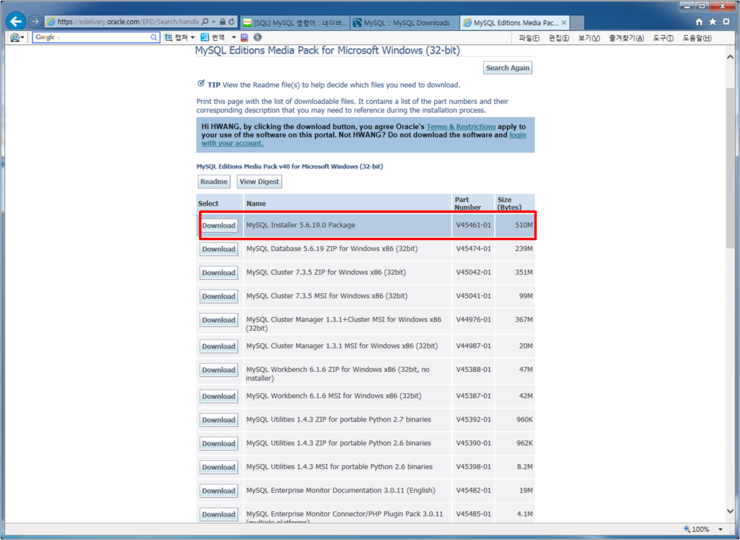Open favorites star icon
The height and width of the screenshot is (540, 740).
713,22
